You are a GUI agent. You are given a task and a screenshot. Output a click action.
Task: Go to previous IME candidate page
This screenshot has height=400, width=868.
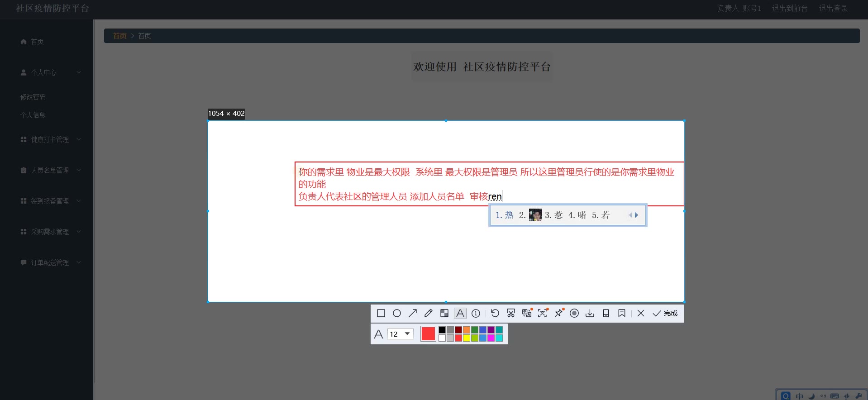pyautogui.click(x=630, y=215)
